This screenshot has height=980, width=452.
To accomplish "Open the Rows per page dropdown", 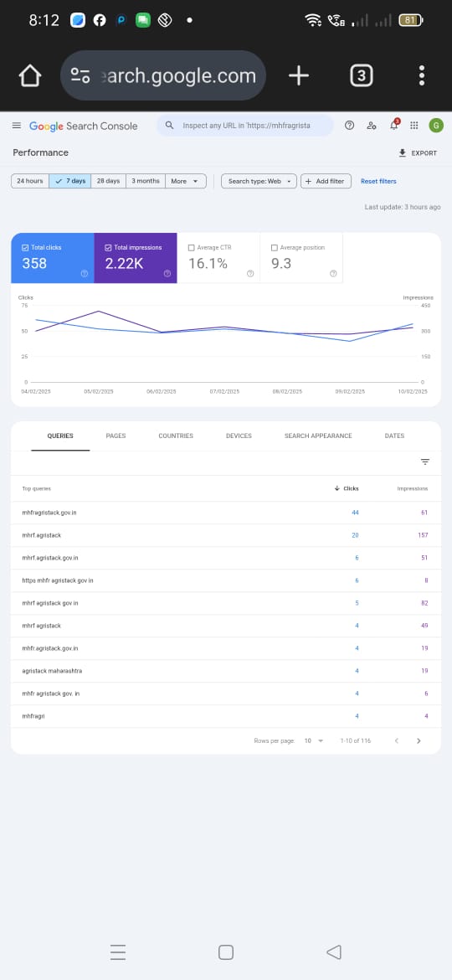I will [x=314, y=740].
